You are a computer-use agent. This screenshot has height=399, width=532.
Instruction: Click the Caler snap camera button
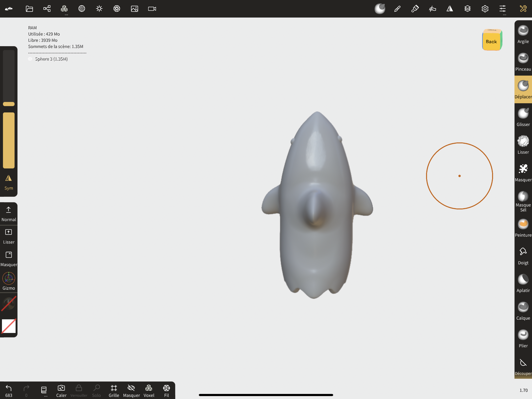click(x=61, y=391)
